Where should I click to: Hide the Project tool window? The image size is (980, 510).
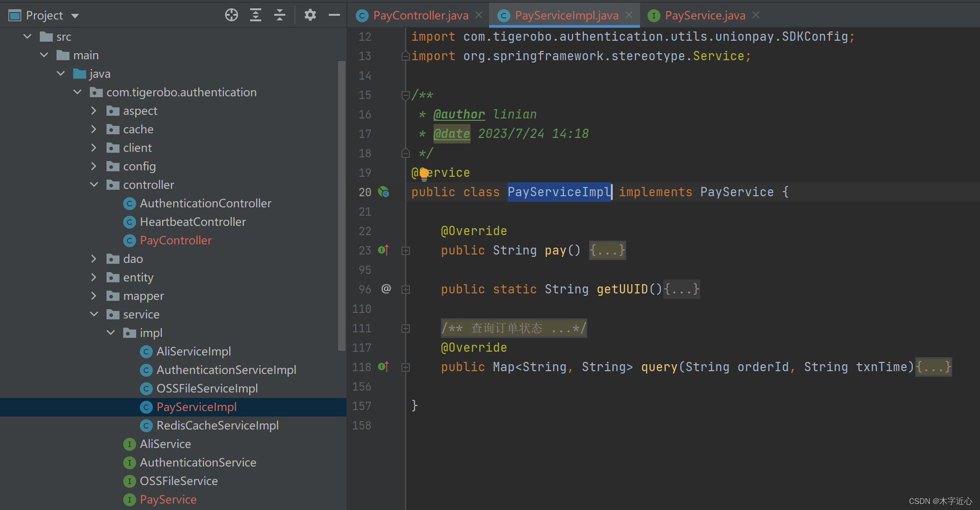[x=334, y=15]
